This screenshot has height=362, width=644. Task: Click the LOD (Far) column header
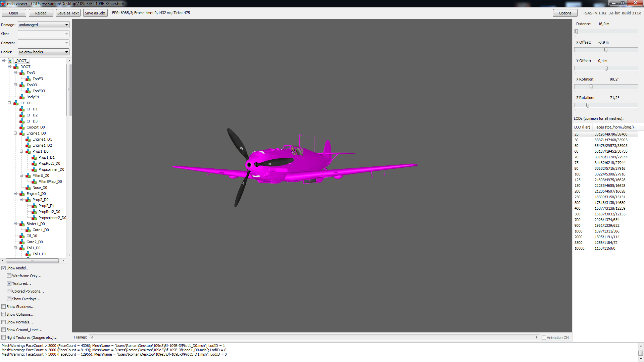pos(583,127)
